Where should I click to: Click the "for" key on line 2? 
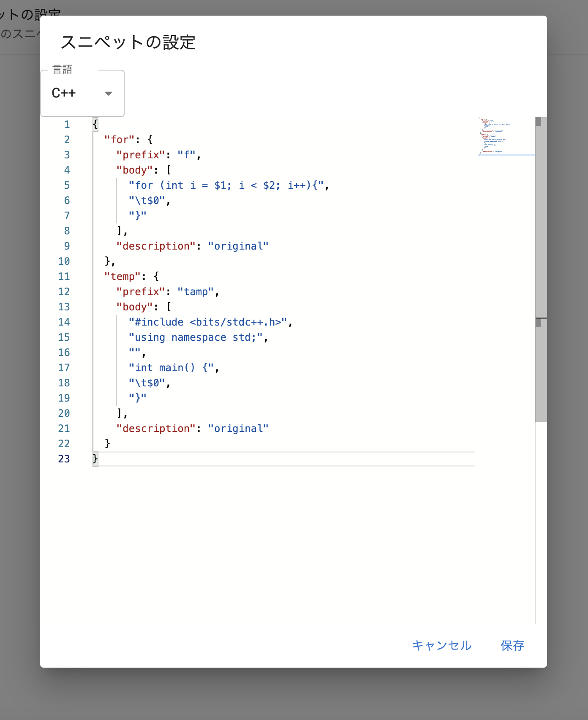tap(120, 140)
